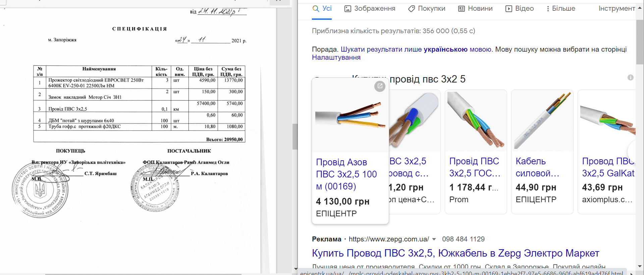Screen dimensions: 644x275
Task: Open the Відео video results
Action: tap(520, 9)
